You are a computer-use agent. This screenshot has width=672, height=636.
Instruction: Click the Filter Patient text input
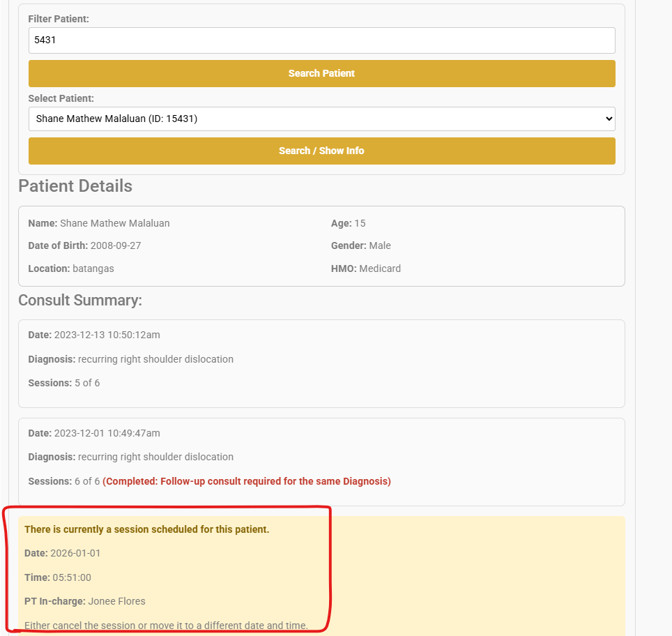[321, 40]
